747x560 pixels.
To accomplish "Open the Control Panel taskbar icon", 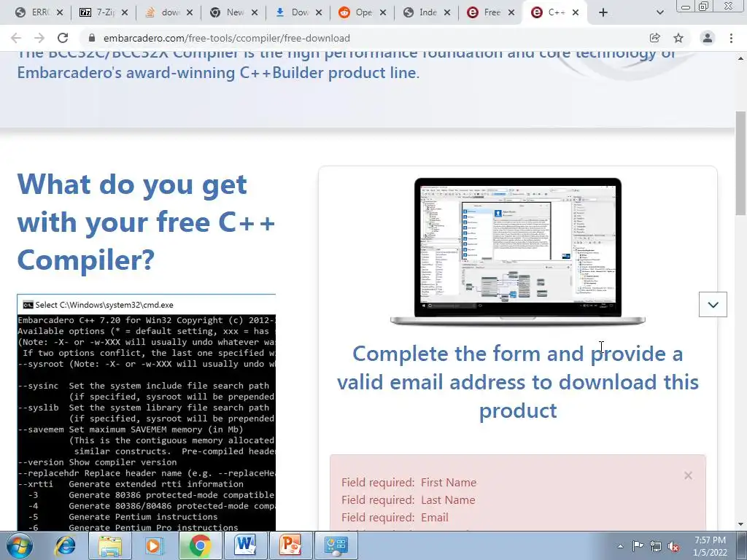I will [x=336, y=545].
